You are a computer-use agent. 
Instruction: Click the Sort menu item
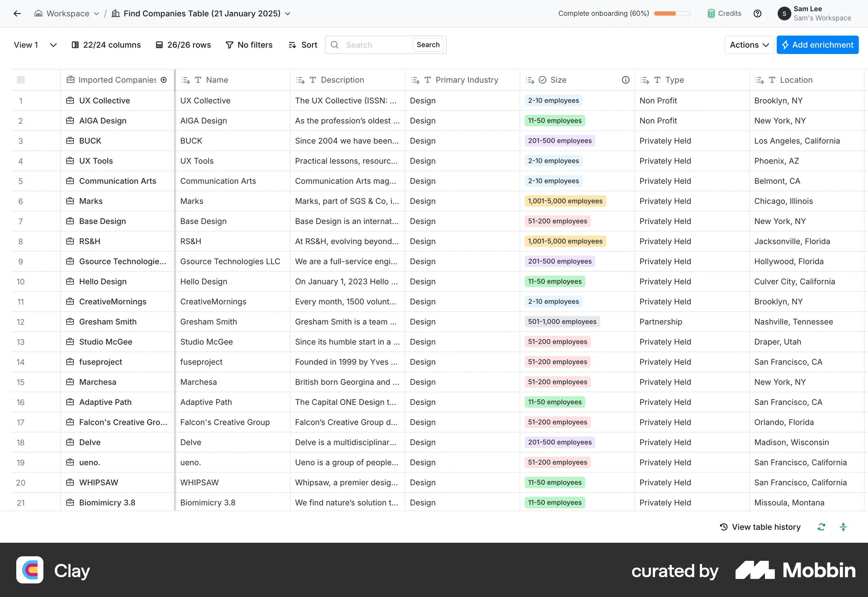point(302,45)
